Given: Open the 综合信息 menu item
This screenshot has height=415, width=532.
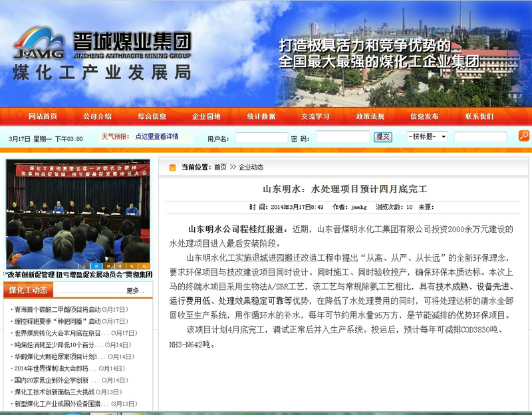Looking at the screenshot, I should coord(152,116).
